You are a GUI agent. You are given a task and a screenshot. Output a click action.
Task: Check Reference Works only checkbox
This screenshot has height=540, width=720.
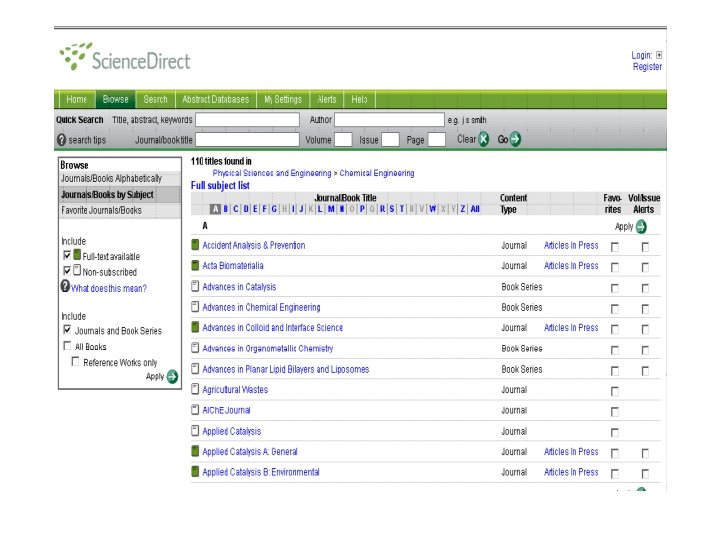(75, 362)
